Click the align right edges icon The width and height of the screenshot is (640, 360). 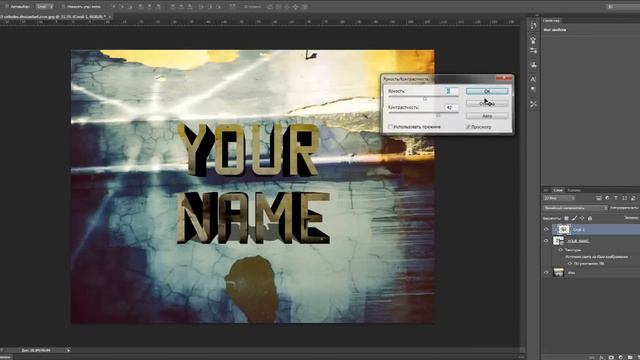click(x=158, y=7)
